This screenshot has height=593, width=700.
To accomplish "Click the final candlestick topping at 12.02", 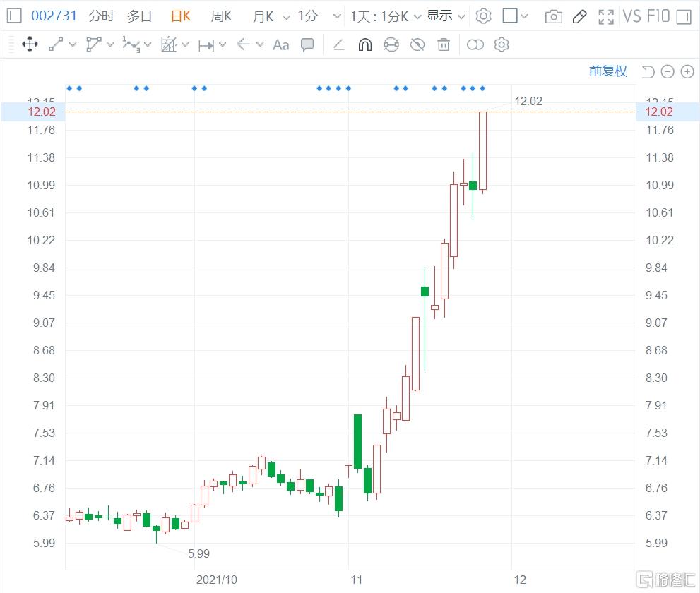I will tap(482, 151).
